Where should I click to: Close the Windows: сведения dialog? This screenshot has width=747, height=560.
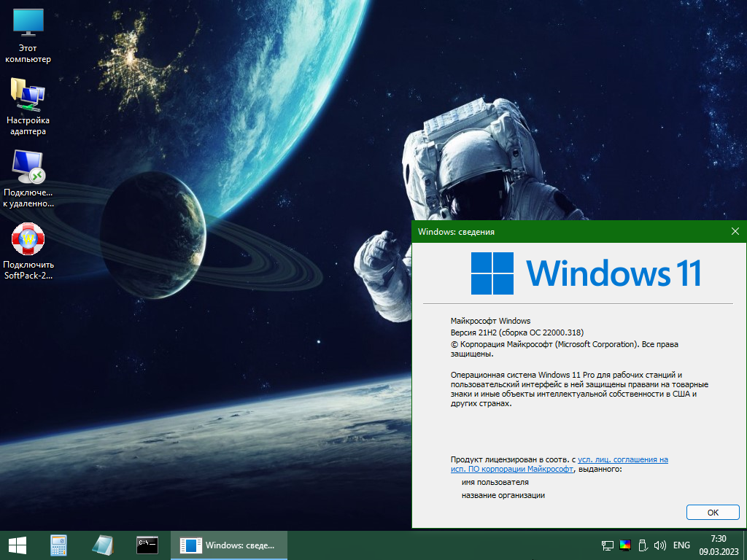735,231
